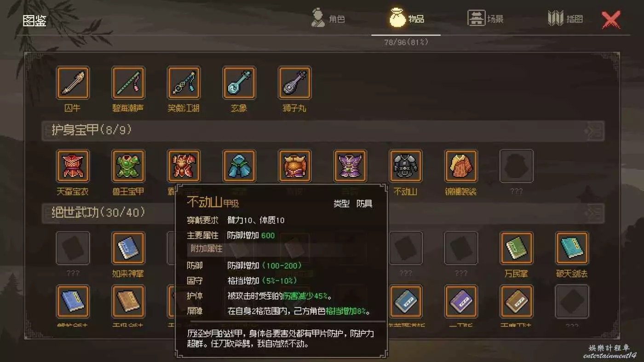
Task: Collapse the 护身宝甲 section header
Action: [323, 131]
